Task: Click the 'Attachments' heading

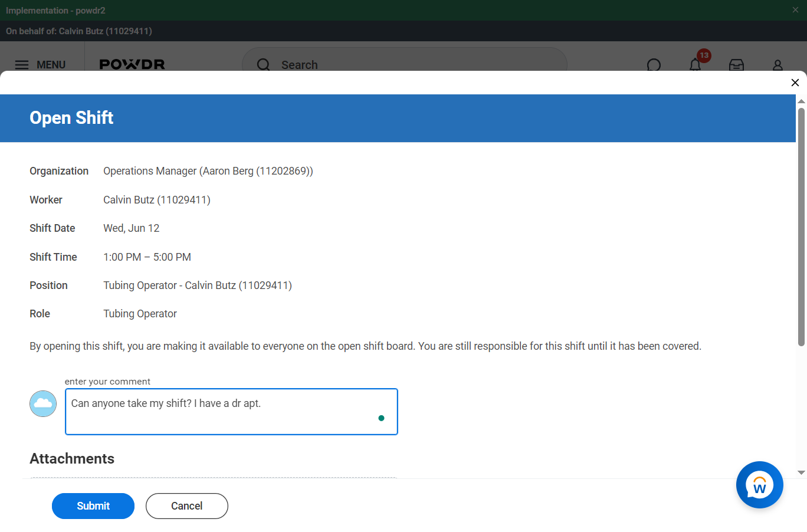Action: click(72, 459)
